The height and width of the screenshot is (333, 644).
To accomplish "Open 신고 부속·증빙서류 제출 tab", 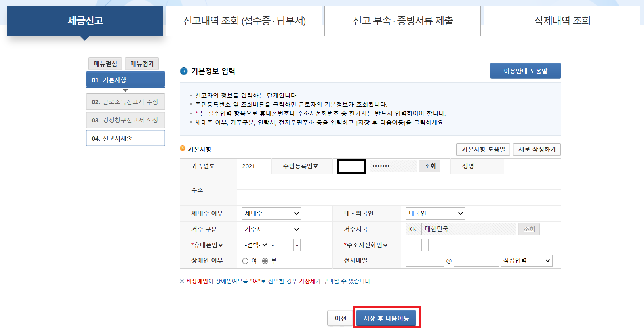I will click(x=402, y=21).
